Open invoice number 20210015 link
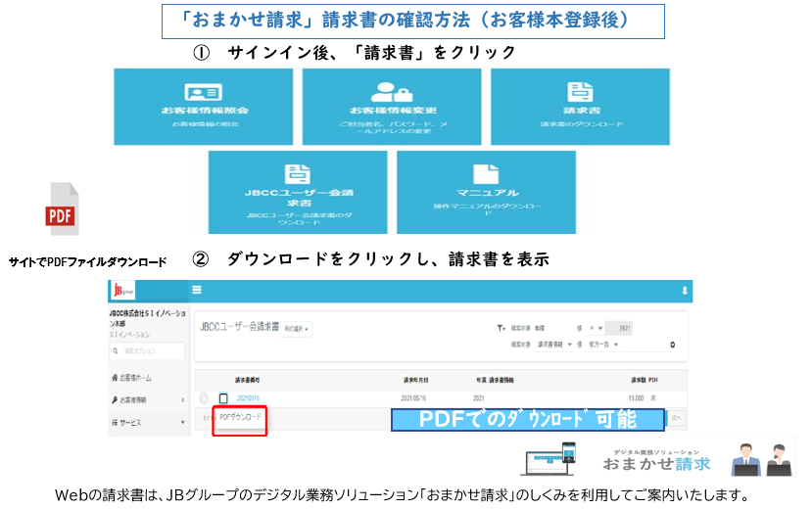 [248, 398]
